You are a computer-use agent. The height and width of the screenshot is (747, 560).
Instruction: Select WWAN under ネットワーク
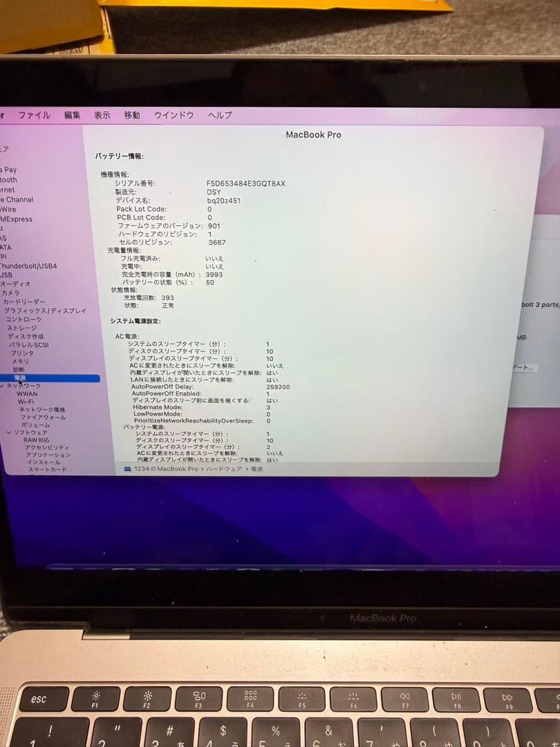click(27, 394)
